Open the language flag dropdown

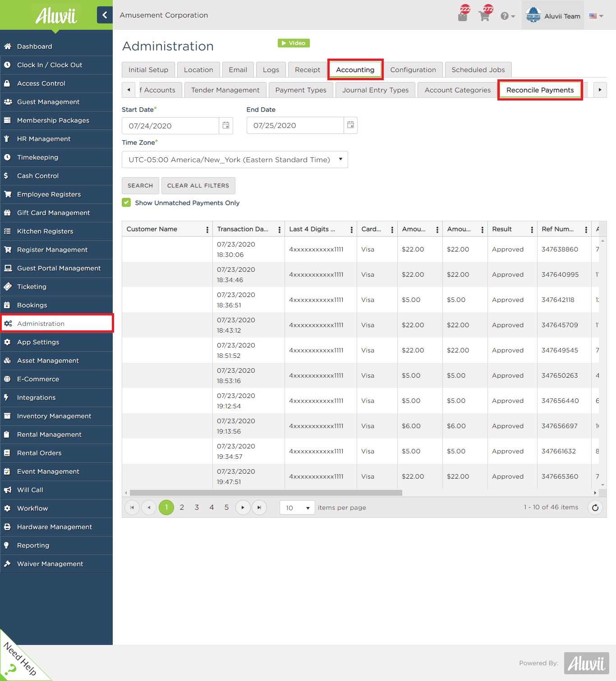pos(595,15)
